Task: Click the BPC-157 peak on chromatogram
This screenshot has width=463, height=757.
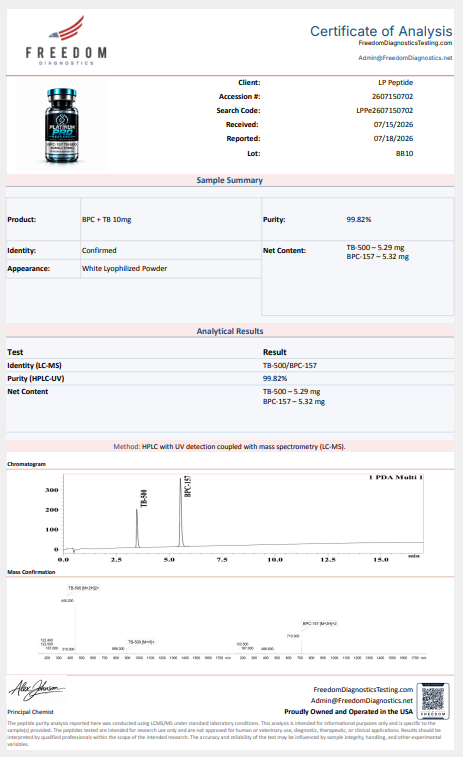Action: pyautogui.click(x=181, y=512)
